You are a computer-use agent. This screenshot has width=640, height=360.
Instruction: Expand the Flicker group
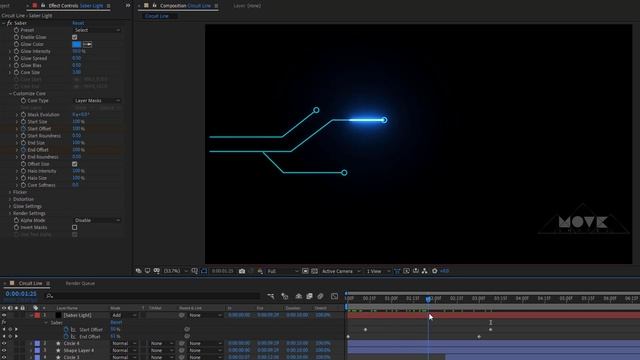click(x=10, y=192)
